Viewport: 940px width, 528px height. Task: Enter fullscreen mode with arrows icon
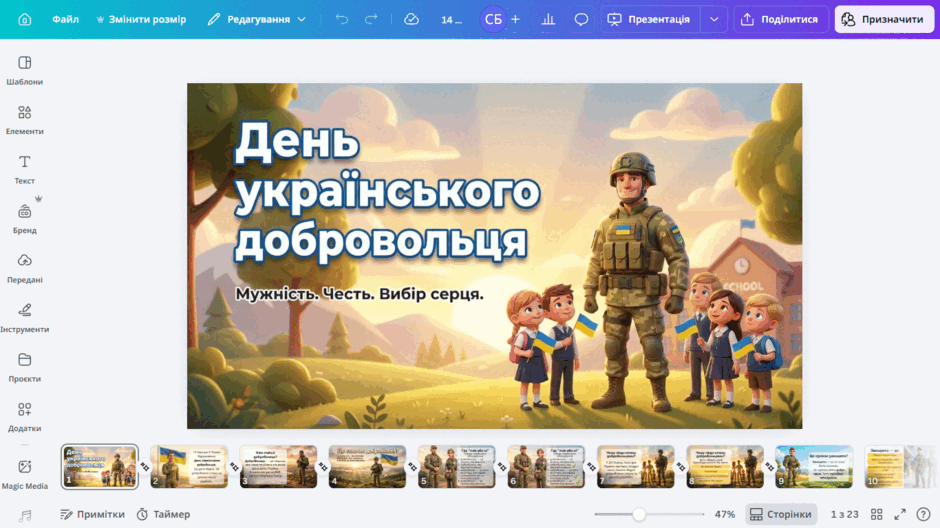(900, 514)
